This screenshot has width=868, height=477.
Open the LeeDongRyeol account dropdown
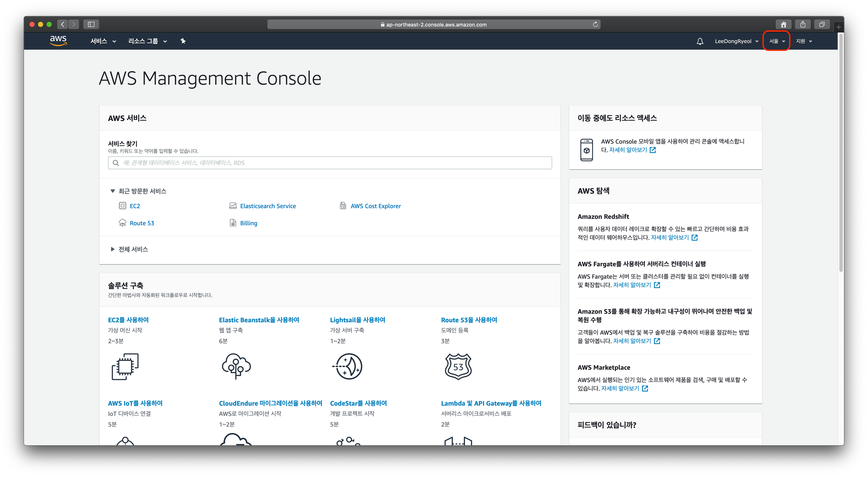click(x=737, y=41)
